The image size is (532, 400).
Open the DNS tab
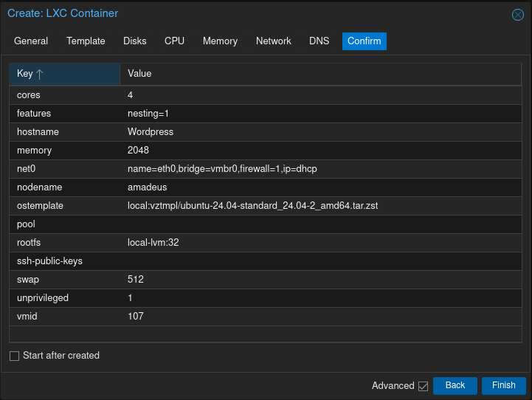(x=319, y=41)
